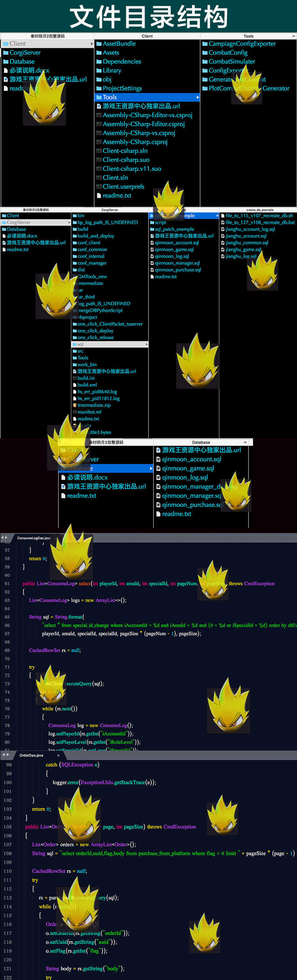Select qinmoon_account.sql in Database column

click(192, 459)
